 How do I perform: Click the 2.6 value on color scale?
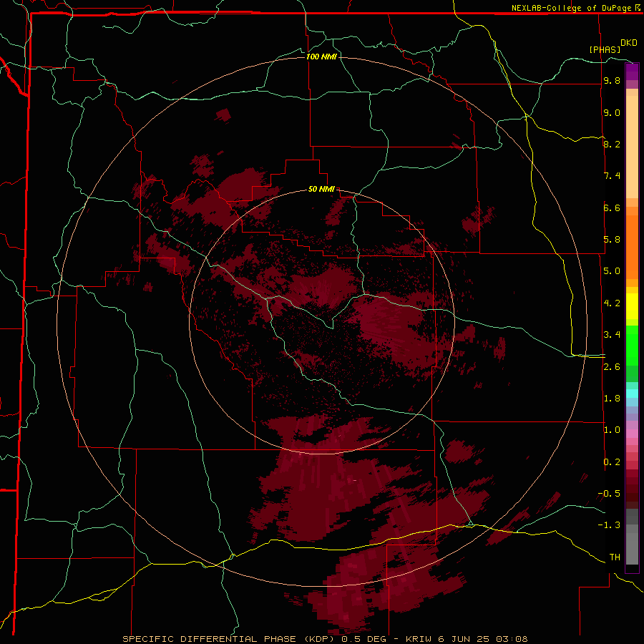[x=612, y=367]
